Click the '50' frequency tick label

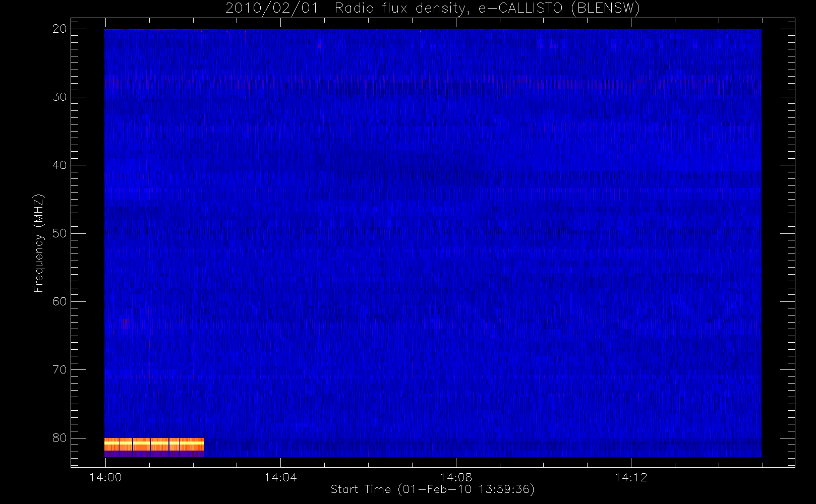tap(60, 233)
